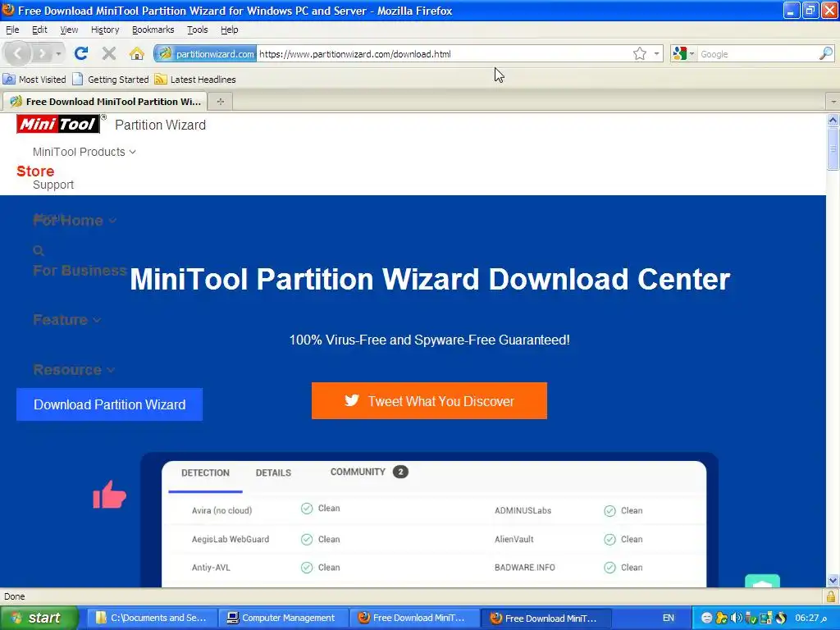Screen dimensions: 840x630
Task: Click the URL address field
Action: (x=444, y=53)
